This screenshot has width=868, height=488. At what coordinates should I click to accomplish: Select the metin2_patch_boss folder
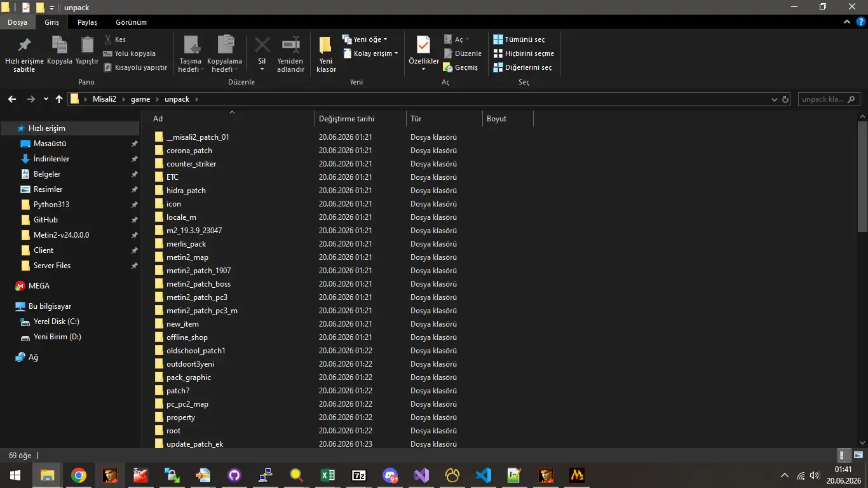tap(198, 284)
